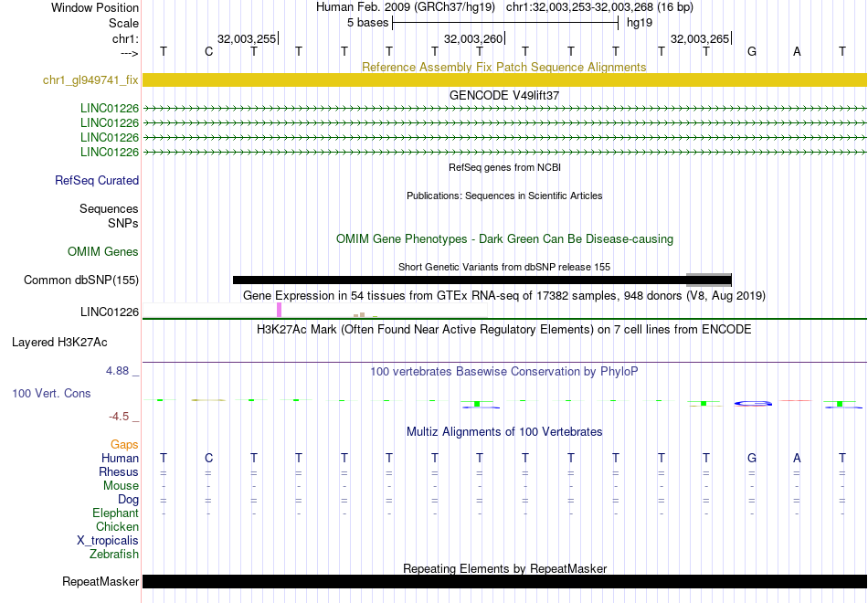Click the -4.5 lower scale value

[120, 417]
